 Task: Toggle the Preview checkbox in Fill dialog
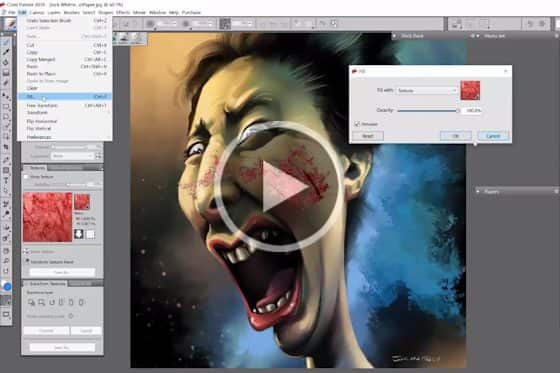point(357,124)
